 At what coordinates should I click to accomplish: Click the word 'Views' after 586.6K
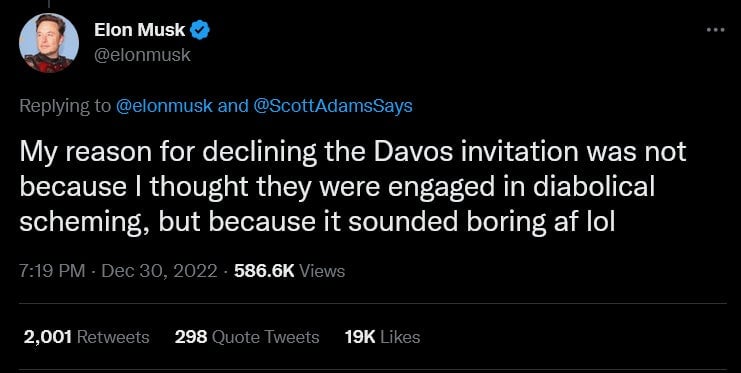pyautogui.click(x=322, y=271)
